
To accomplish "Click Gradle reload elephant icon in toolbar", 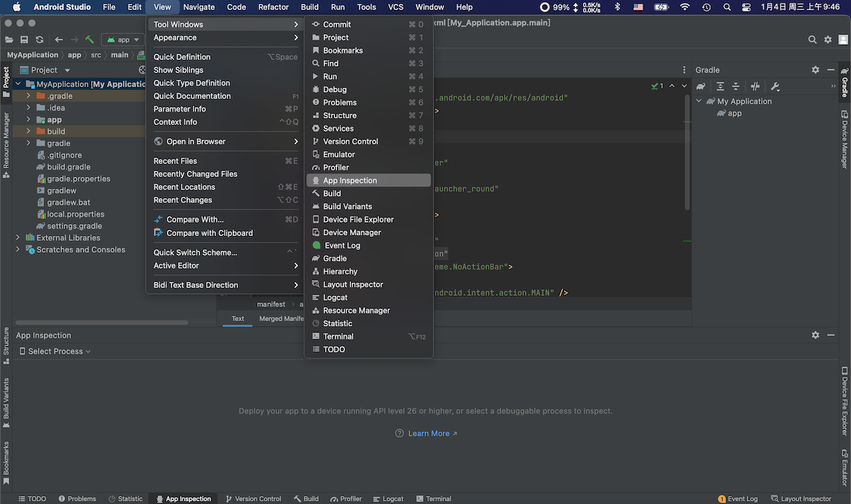I will click(701, 86).
